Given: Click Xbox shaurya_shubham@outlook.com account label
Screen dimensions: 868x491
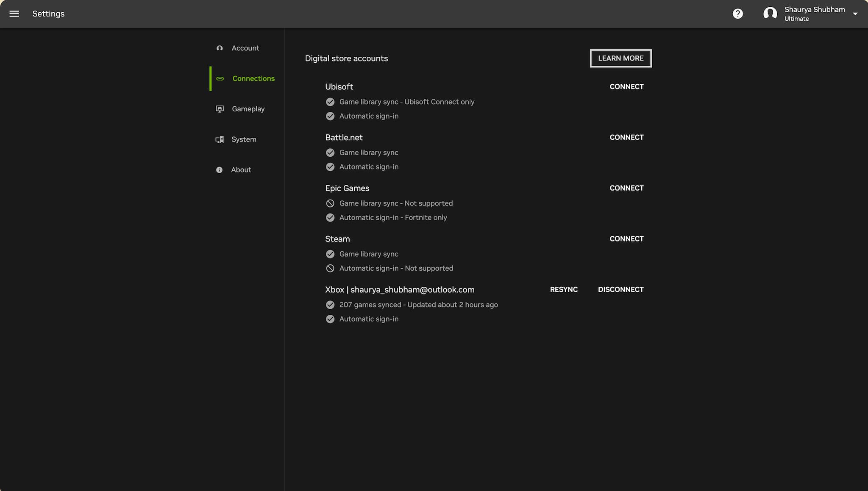Looking at the screenshot, I should [400, 290].
